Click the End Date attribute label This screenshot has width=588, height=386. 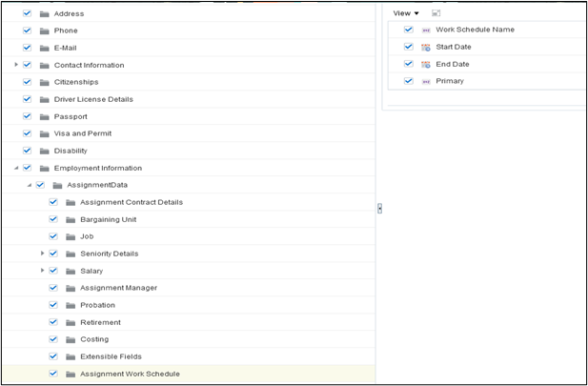(453, 64)
